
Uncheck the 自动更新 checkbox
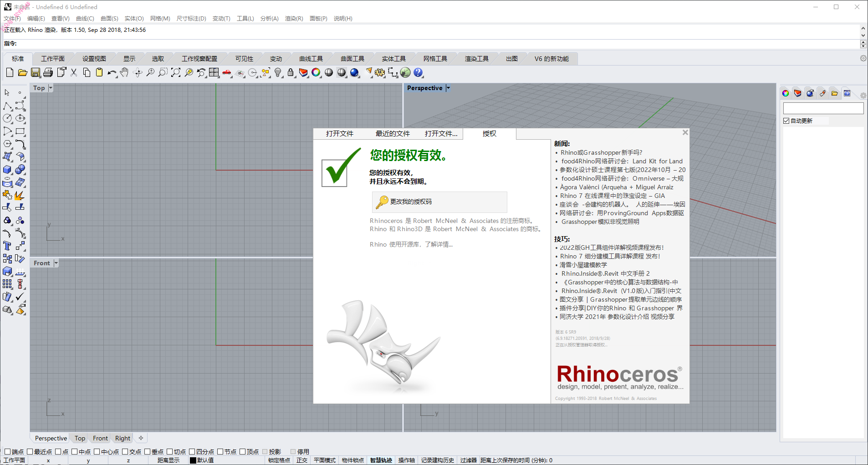[x=786, y=121]
